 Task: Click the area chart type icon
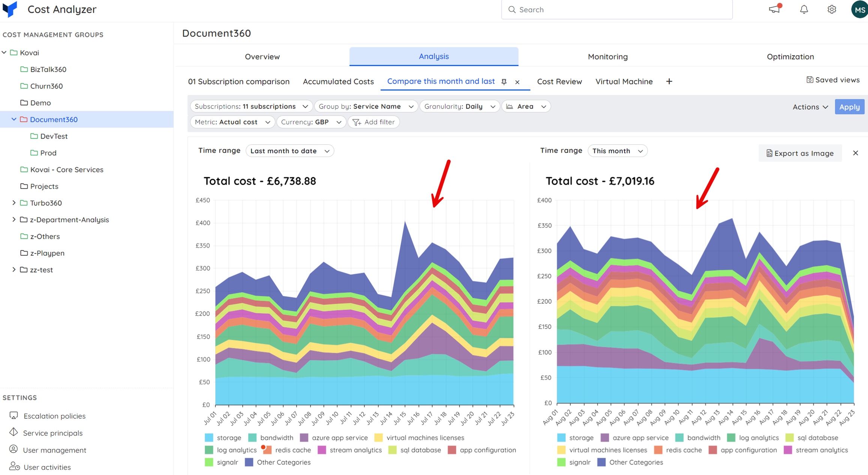coord(509,107)
